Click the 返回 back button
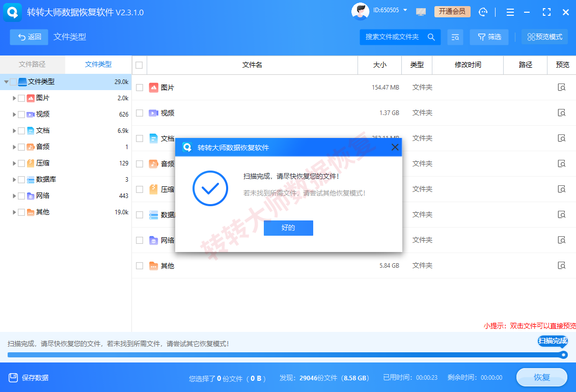576x392 pixels. [x=29, y=37]
